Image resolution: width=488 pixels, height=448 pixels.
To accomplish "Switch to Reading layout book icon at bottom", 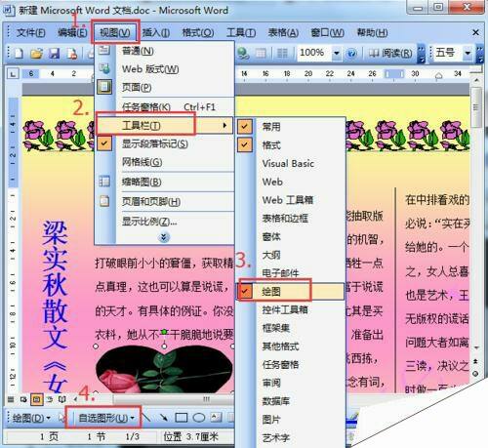I will click(x=62, y=399).
